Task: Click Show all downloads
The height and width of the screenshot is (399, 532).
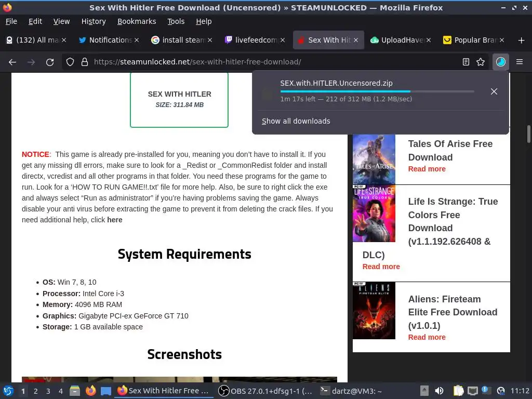Action: [296, 121]
